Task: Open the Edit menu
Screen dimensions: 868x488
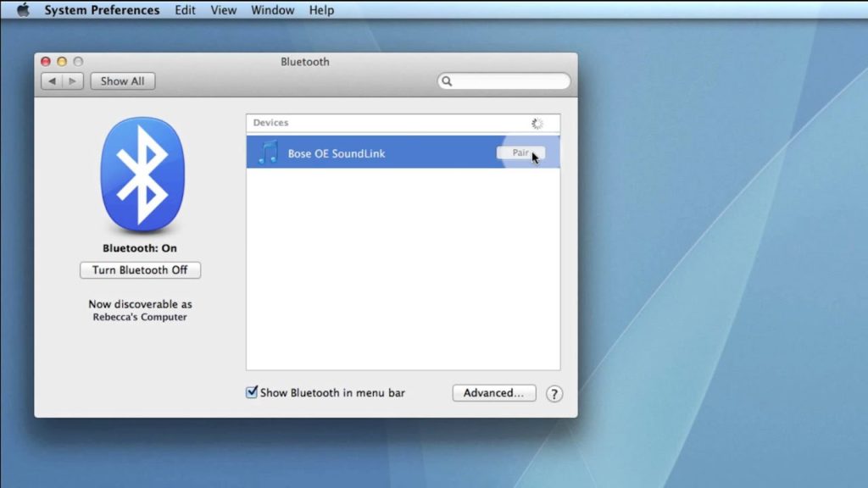Action: (185, 10)
